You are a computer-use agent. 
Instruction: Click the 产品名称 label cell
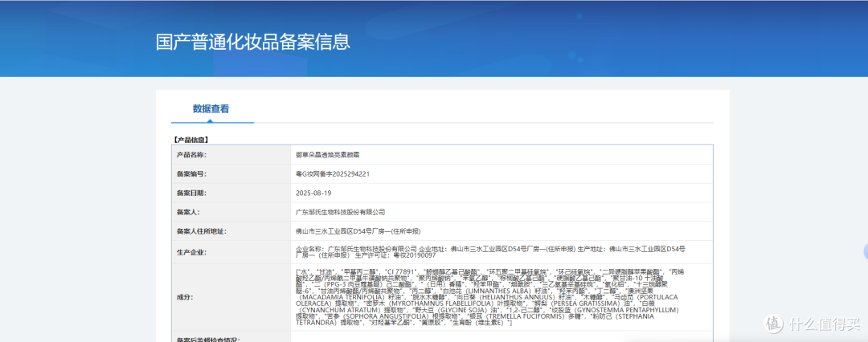[231, 155]
